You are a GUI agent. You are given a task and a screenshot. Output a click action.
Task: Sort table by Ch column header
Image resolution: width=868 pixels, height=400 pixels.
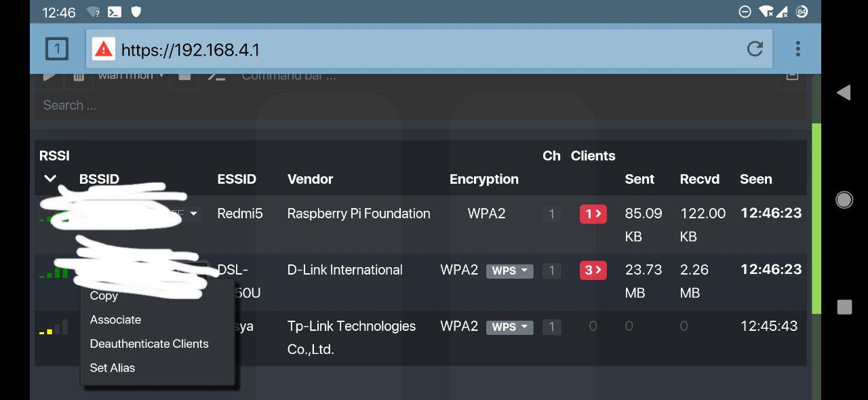(x=551, y=156)
